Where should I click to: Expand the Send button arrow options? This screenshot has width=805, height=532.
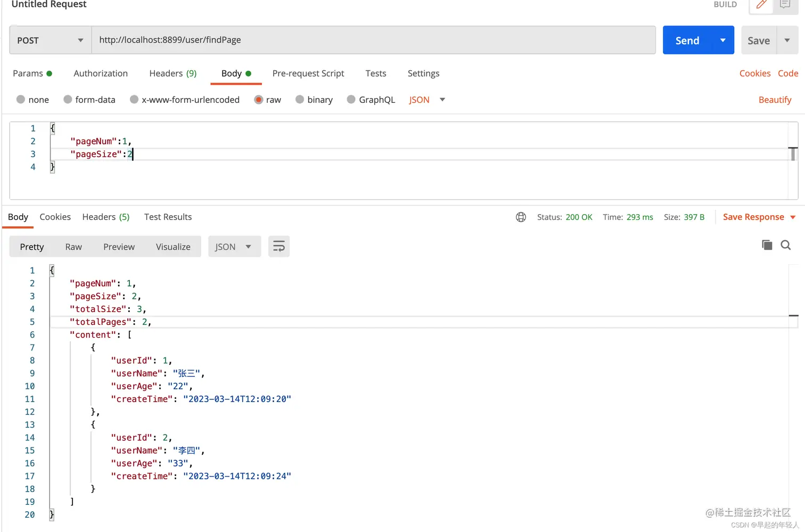pyautogui.click(x=723, y=40)
